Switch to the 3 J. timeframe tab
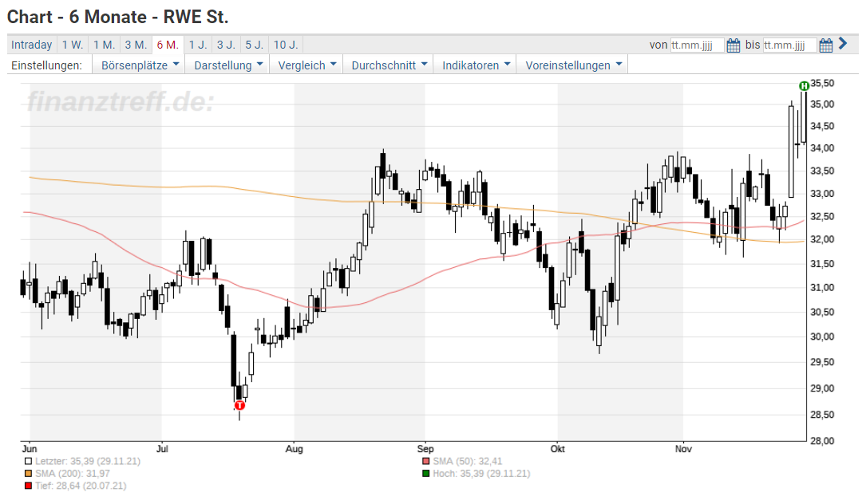Screen dimensions: 866x504 tap(226, 45)
